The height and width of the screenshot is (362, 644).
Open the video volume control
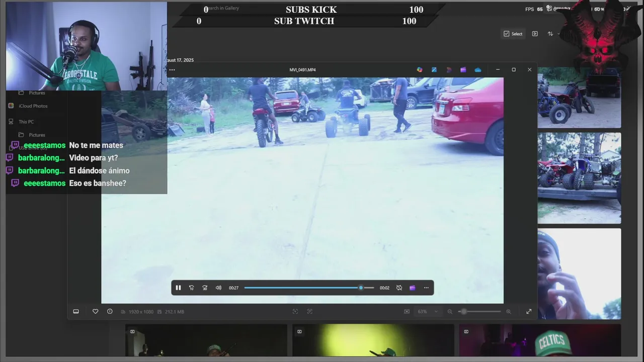(x=218, y=288)
